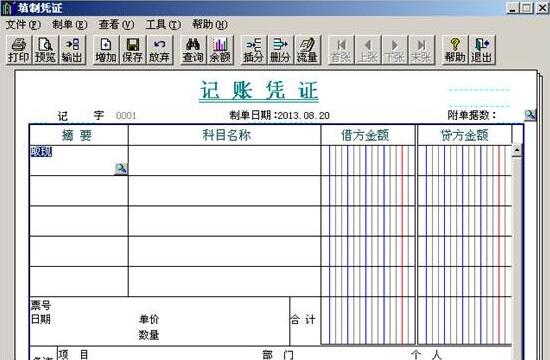Insert an entry line with 插分
Screen dimensions: 550x360
coord(254,50)
